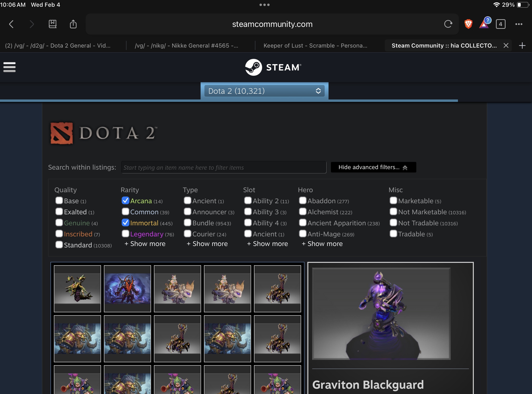Open the Steam hamburger menu
Viewport: 532px width, 394px height.
point(9,67)
